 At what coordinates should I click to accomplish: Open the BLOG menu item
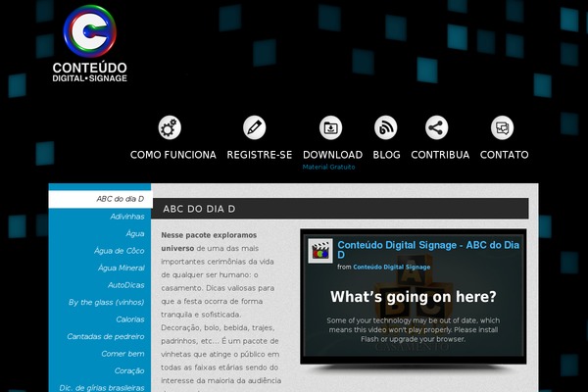coord(387,155)
